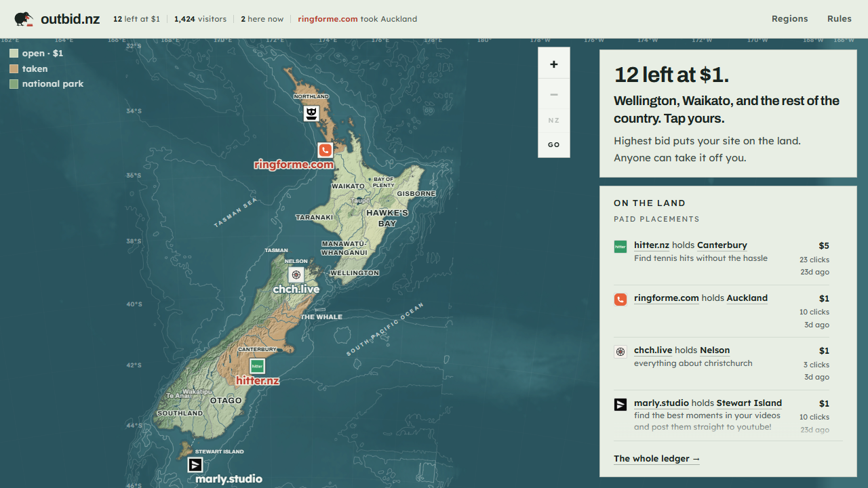
Task: Open Canterbury region link in ledger
Action: (722, 245)
